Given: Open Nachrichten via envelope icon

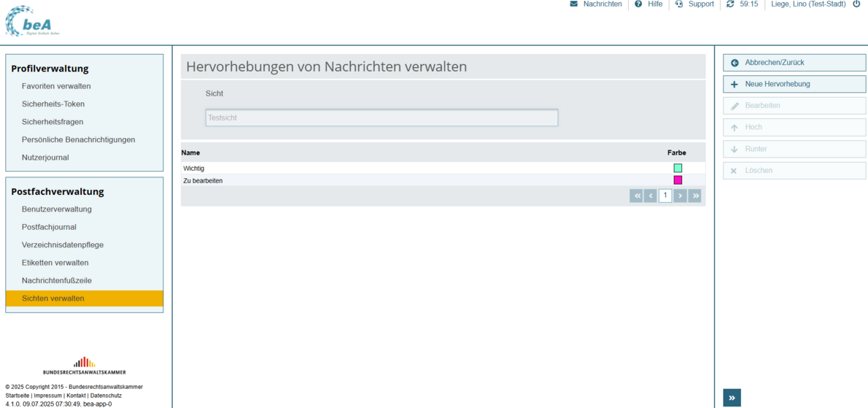Looking at the screenshot, I should pyautogui.click(x=574, y=4).
